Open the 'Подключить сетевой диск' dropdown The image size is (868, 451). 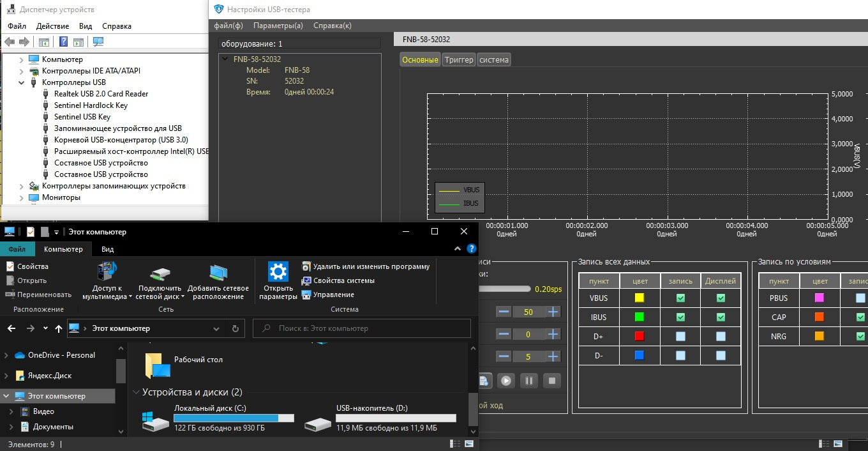184,296
